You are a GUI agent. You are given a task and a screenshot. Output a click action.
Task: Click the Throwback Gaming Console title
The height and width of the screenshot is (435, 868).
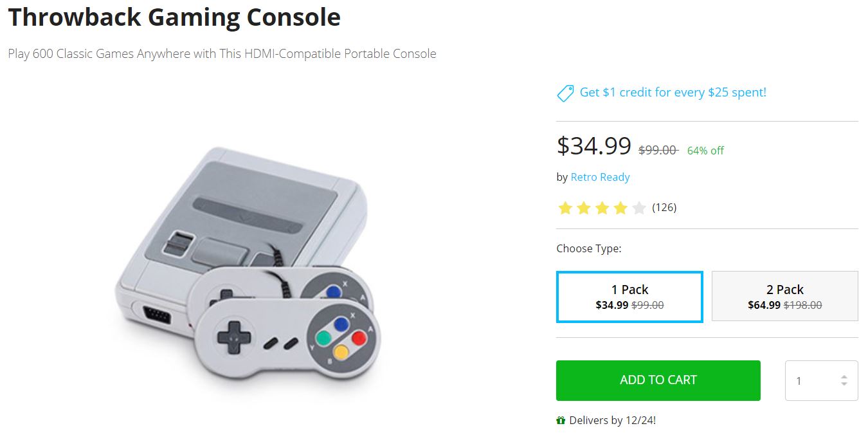(x=174, y=17)
